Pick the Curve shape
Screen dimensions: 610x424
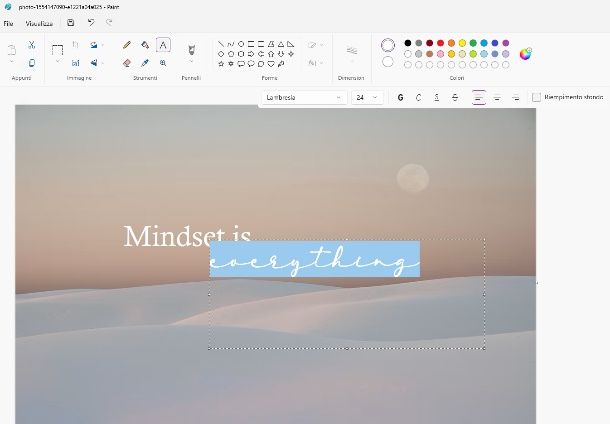(231, 44)
